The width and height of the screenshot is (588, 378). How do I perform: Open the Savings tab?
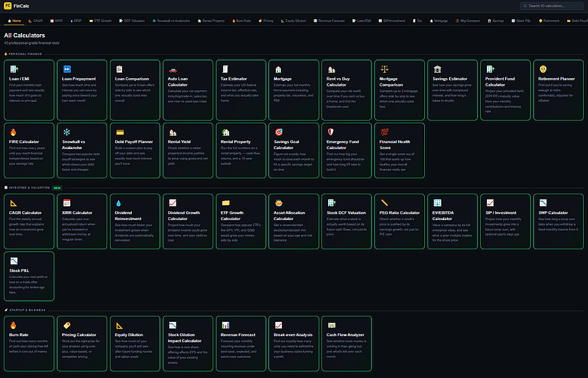point(495,21)
